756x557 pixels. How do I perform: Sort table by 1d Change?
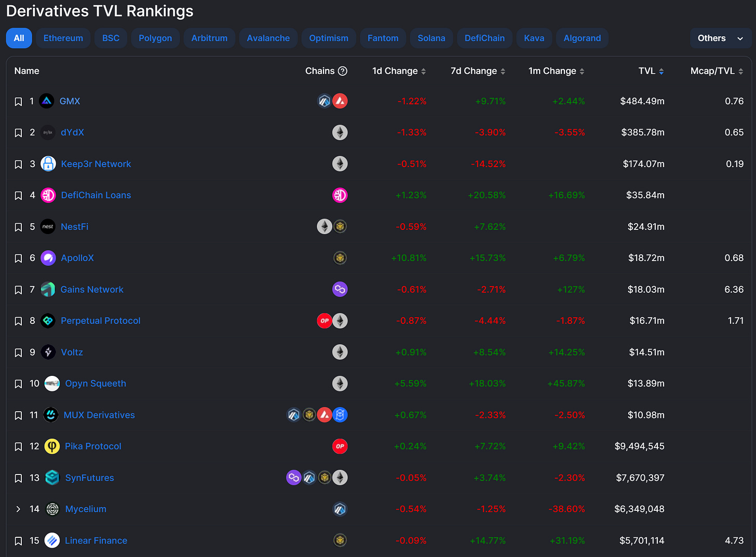399,71
